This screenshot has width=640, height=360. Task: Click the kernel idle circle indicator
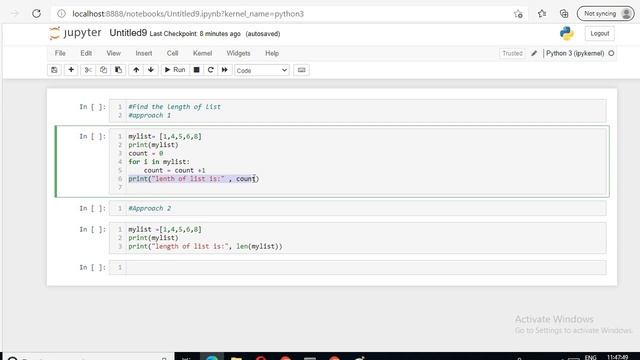[611, 53]
